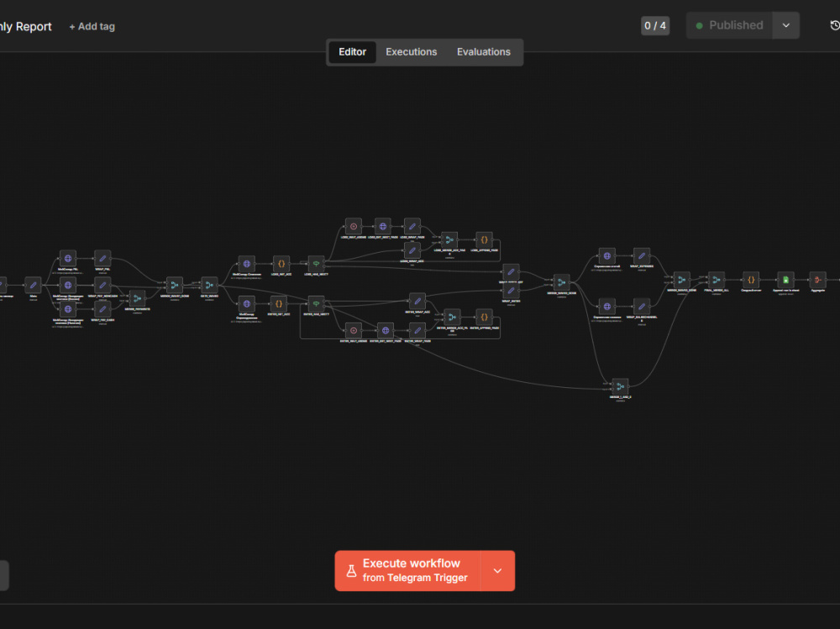Select the green Append row in sheet node
The width and height of the screenshot is (840, 629).
786,280
